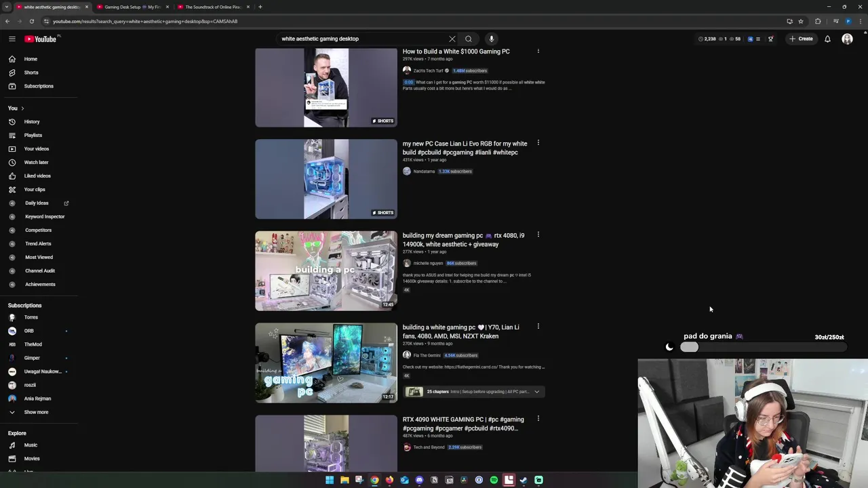
Task: Open options for White $1000 Gaming PC video
Action: pos(538,51)
